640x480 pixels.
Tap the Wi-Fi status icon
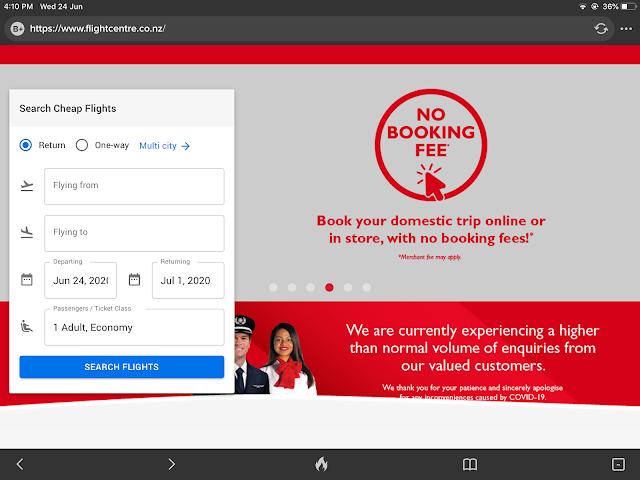pos(582,7)
